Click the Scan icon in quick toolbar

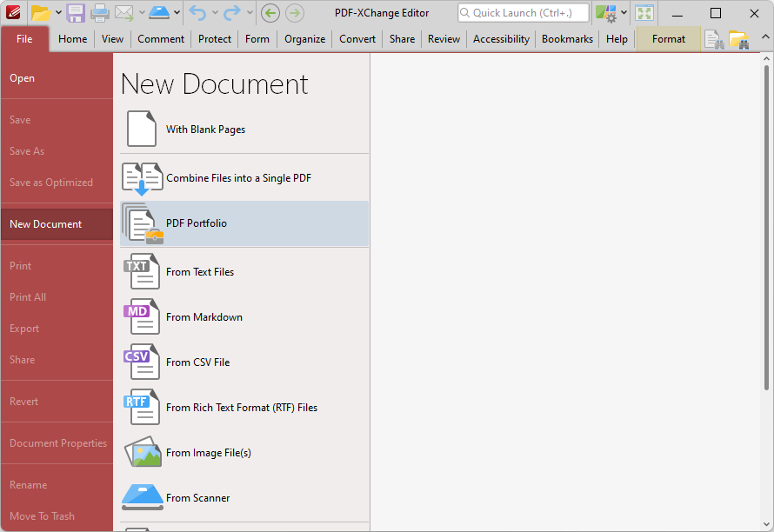coord(159,13)
